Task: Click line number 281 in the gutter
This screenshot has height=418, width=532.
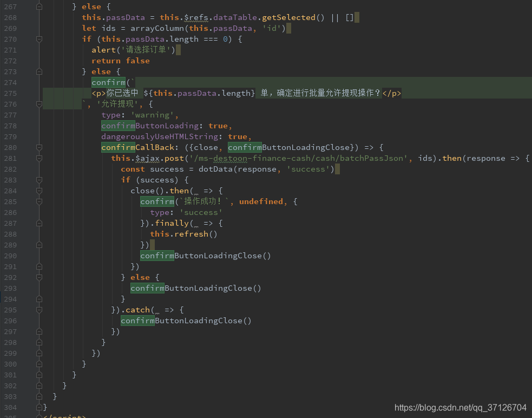Action: [x=10, y=158]
